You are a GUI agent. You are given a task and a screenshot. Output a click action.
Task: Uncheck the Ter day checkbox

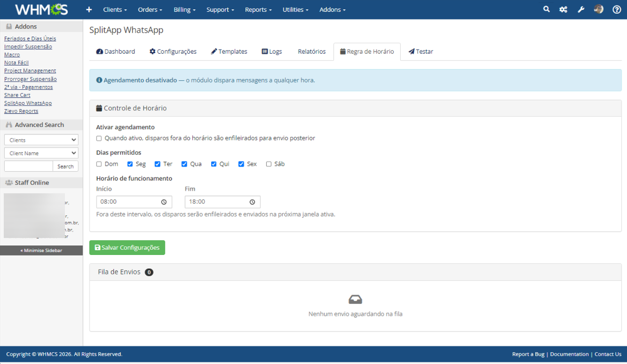[x=158, y=164]
